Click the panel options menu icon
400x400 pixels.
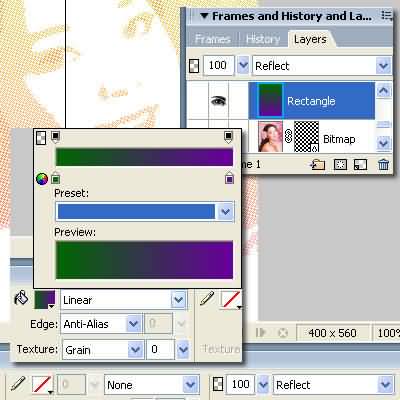[x=387, y=15]
